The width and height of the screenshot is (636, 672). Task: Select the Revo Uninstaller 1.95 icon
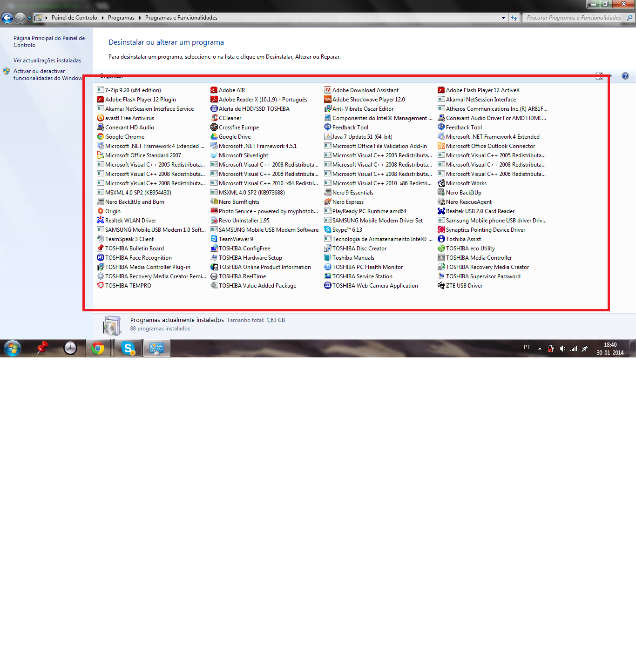214,220
